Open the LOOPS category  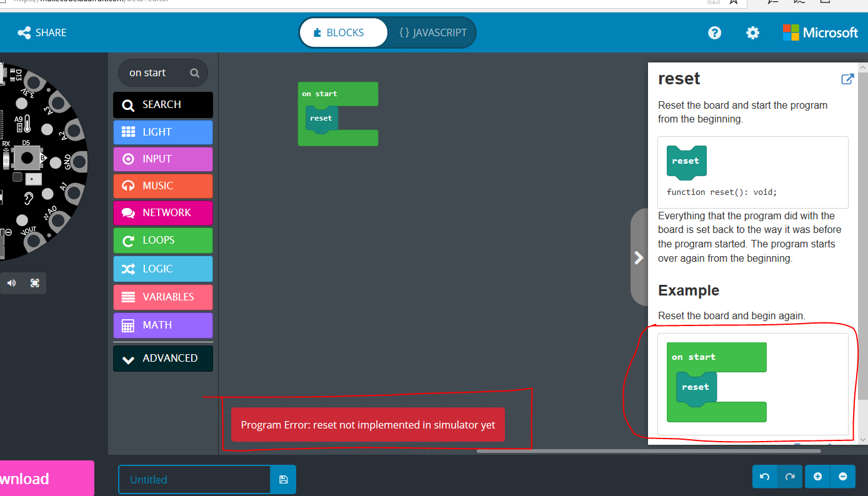pyautogui.click(x=162, y=240)
